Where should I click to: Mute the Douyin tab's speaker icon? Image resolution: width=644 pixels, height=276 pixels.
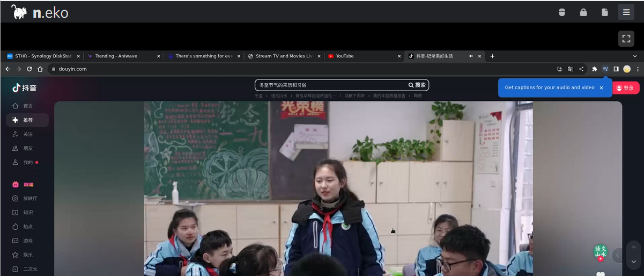pos(471,56)
